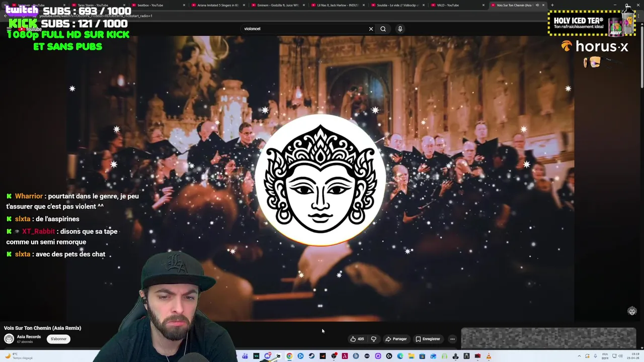Open a new browser tab
This screenshot has width=644, height=362.
552,5
